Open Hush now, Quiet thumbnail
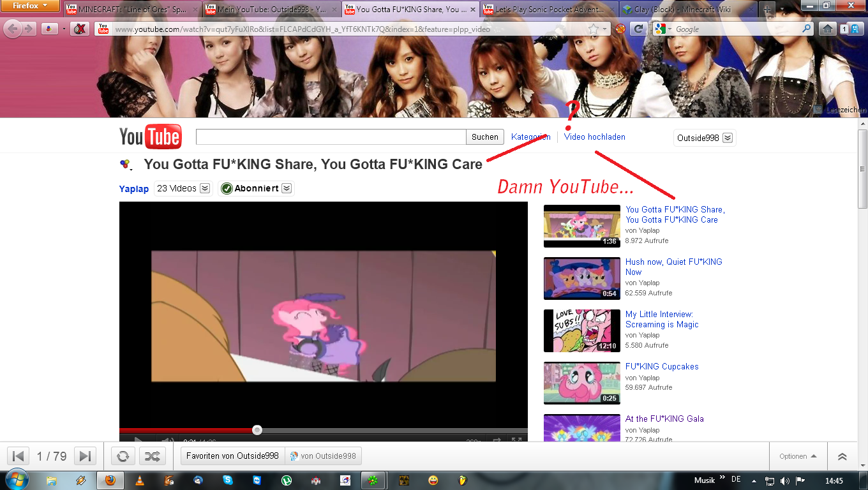Screen dimensions: 868x490 pyautogui.click(x=582, y=278)
